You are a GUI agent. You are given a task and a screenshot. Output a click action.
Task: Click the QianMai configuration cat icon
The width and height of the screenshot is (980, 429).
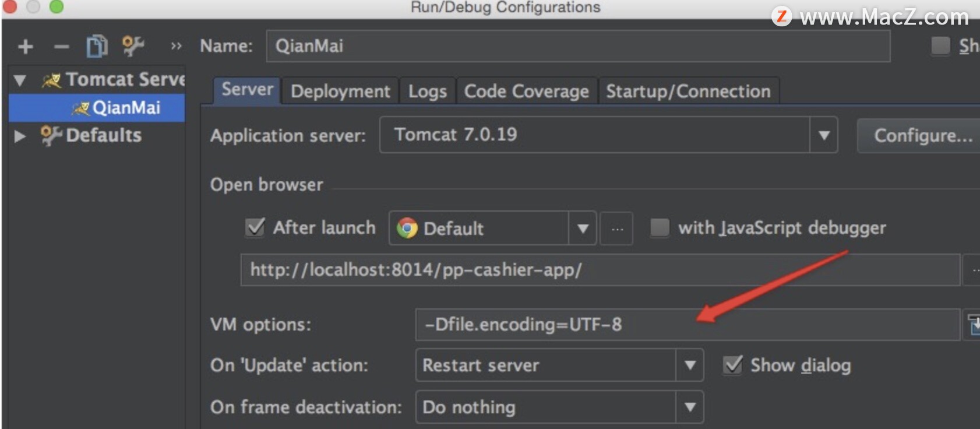tap(80, 108)
